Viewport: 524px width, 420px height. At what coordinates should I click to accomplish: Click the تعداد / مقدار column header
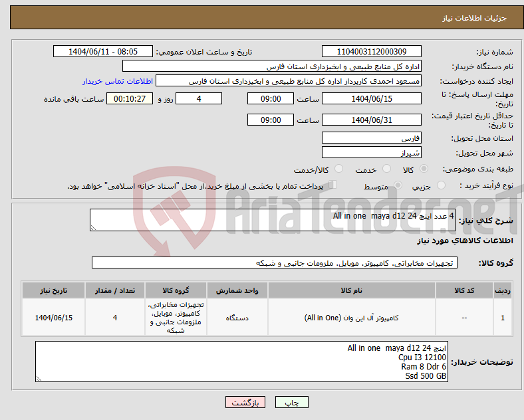[x=115, y=290]
